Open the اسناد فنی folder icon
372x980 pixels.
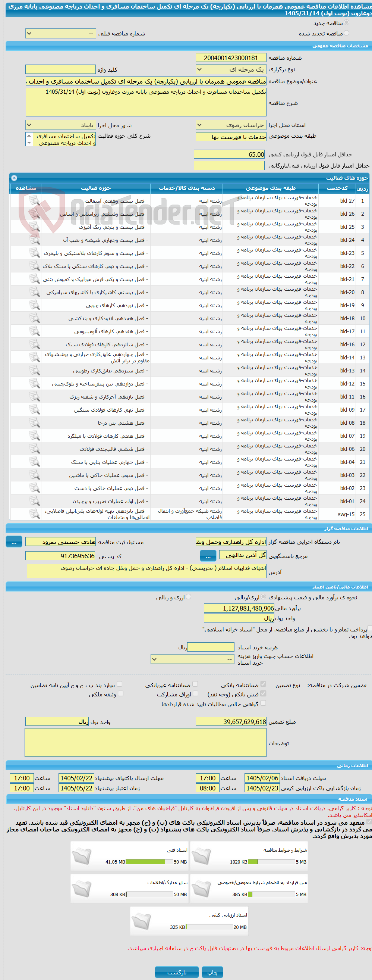pyautogui.click(x=82, y=856)
